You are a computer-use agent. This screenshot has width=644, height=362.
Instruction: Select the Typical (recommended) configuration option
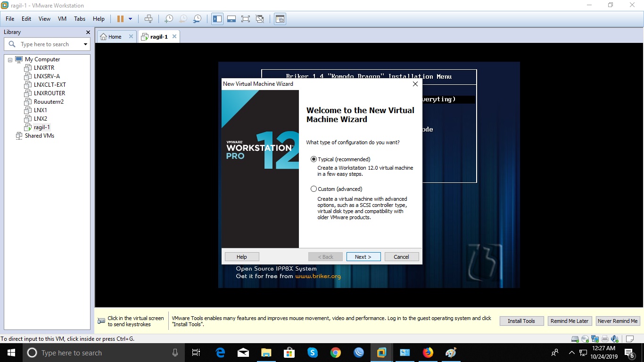pyautogui.click(x=314, y=159)
